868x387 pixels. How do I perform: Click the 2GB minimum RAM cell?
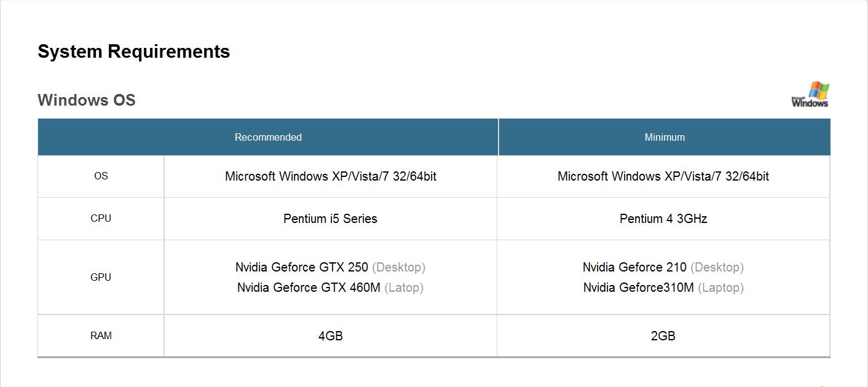pyautogui.click(x=663, y=336)
